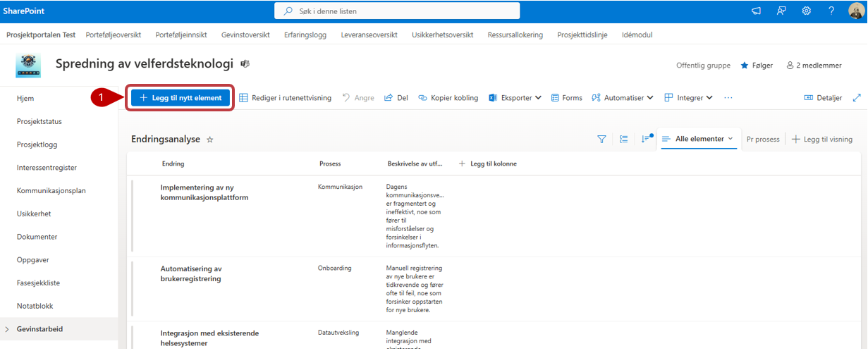Open the Automatiser dropdown menu
This screenshot has height=358, width=868.
(x=623, y=98)
